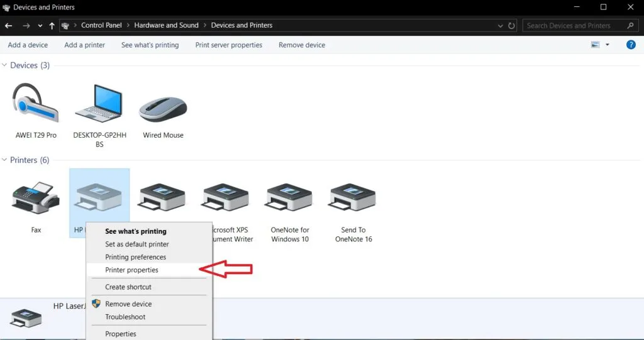Expand the address bar history dropdown
This screenshot has height=340, width=644.
(x=501, y=26)
